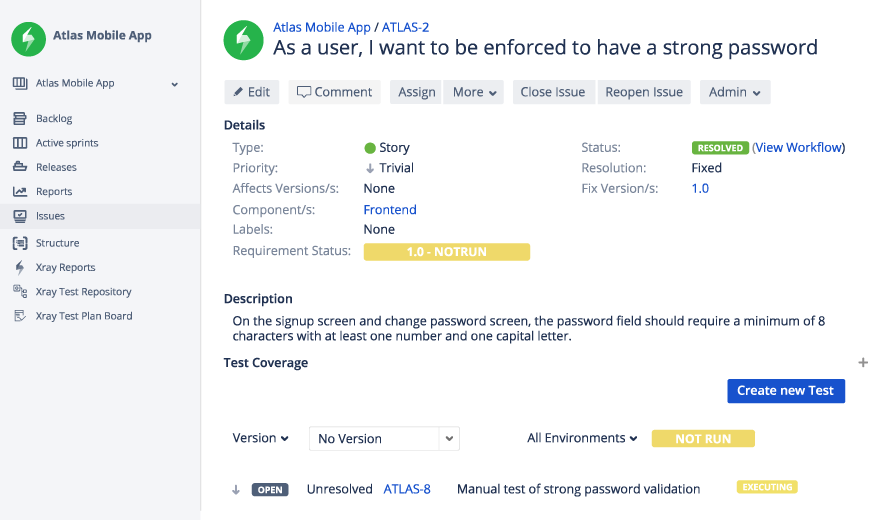This screenshot has width=880, height=520.
Task: Open the View Workflow link
Action: pyautogui.click(x=798, y=147)
